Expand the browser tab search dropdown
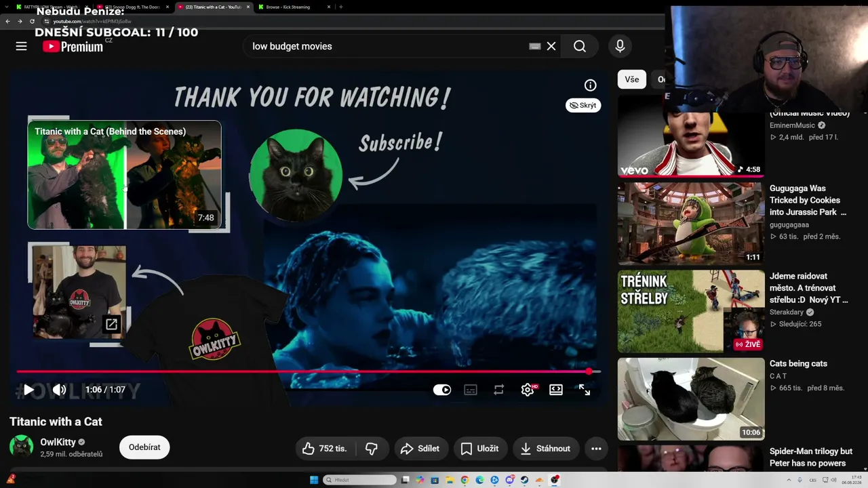Screen dimensions: 868x488 [6, 7]
